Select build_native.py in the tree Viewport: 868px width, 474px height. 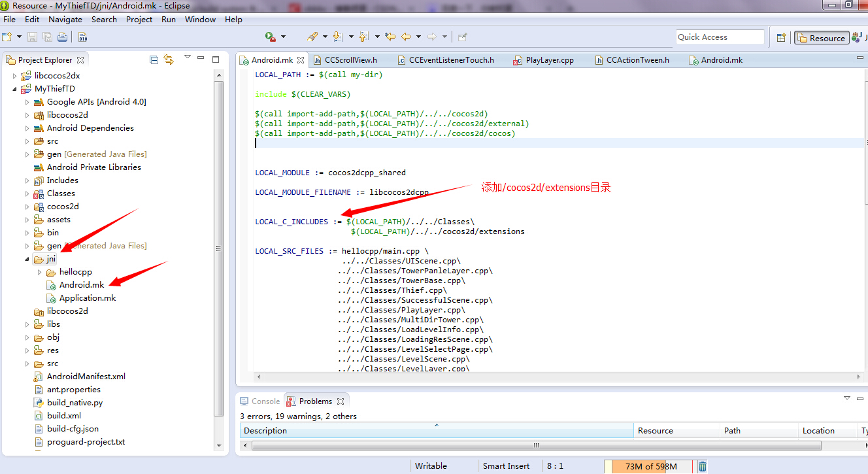click(75, 402)
